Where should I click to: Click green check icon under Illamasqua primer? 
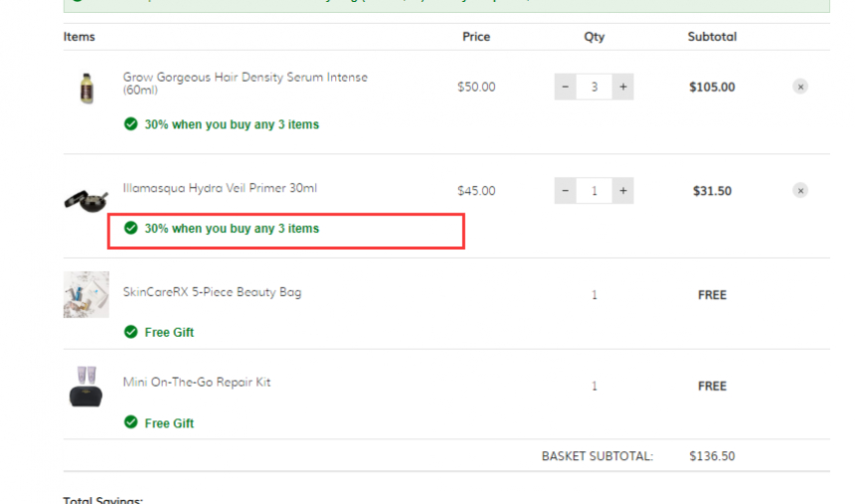131,228
